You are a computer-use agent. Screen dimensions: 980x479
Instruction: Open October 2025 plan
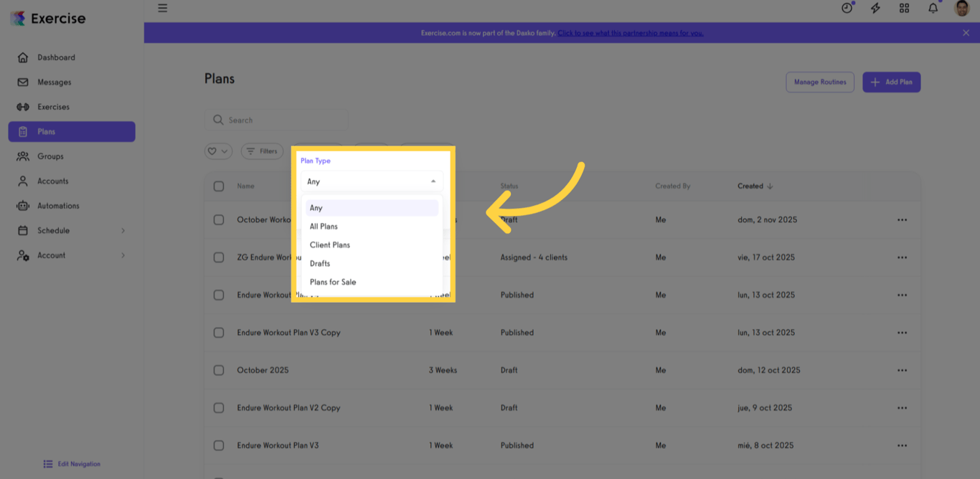click(x=263, y=371)
